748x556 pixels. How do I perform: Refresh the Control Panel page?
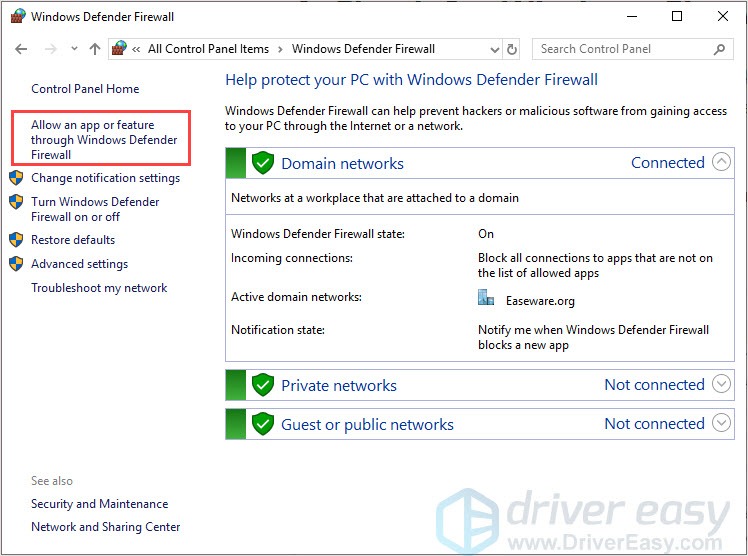click(512, 49)
